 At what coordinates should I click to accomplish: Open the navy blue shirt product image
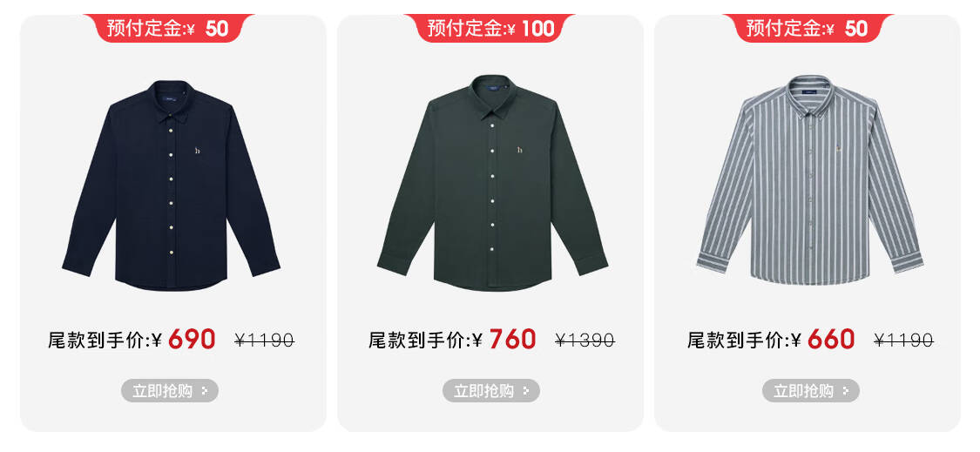point(171,185)
